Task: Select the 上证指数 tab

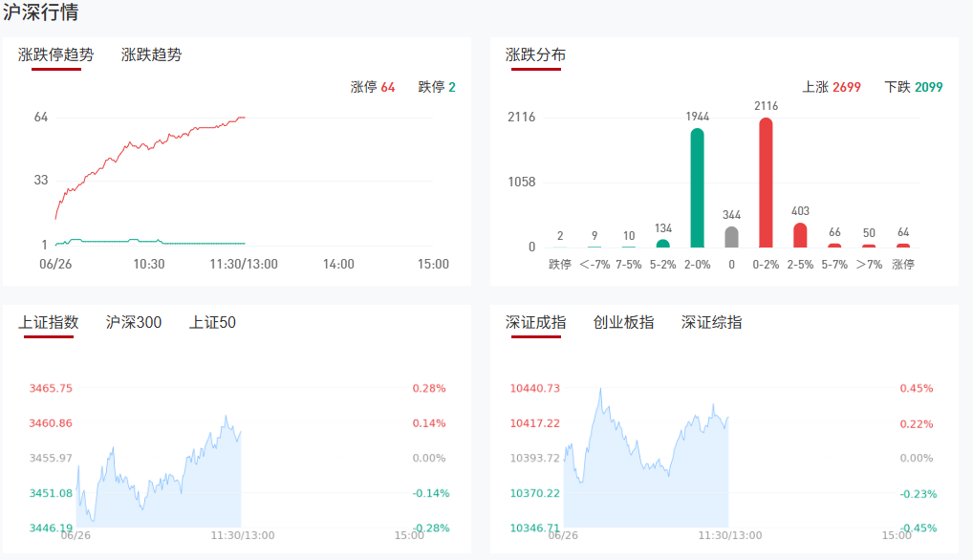Action: click(x=49, y=322)
